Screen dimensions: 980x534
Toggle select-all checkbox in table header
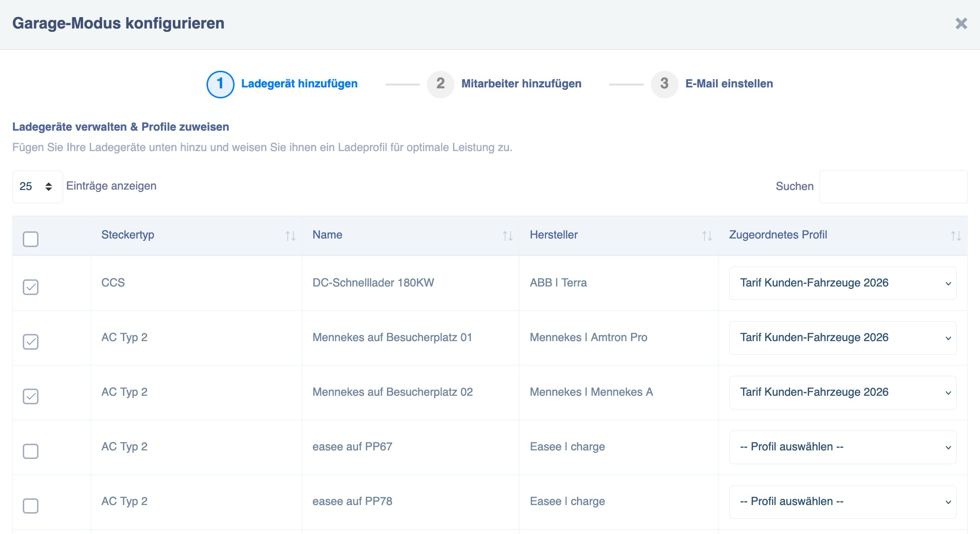pos(31,239)
